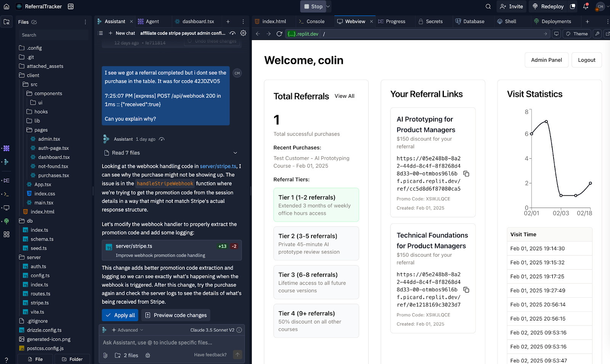Open Webview in new tab icon

pyautogui.click(x=607, y=34)
